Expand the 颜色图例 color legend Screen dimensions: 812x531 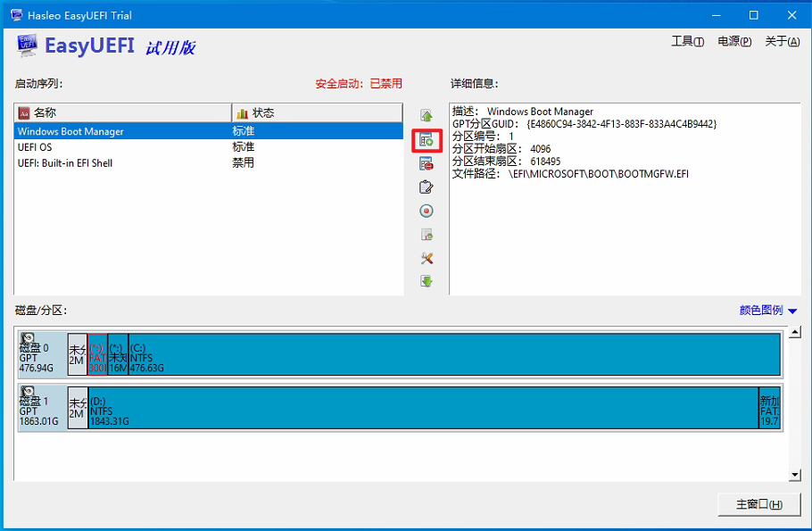coord(768,311)
